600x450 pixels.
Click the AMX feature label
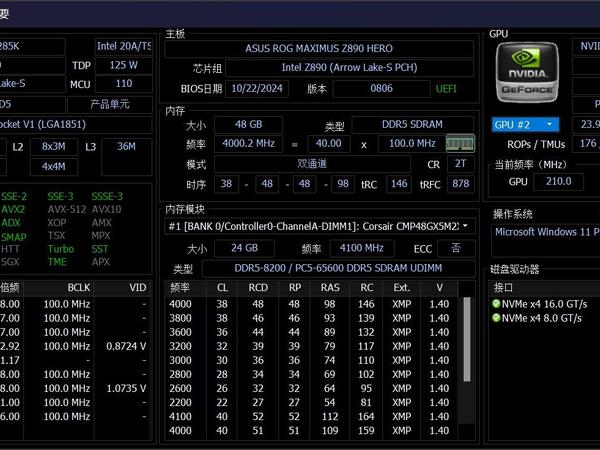(101, 223)
